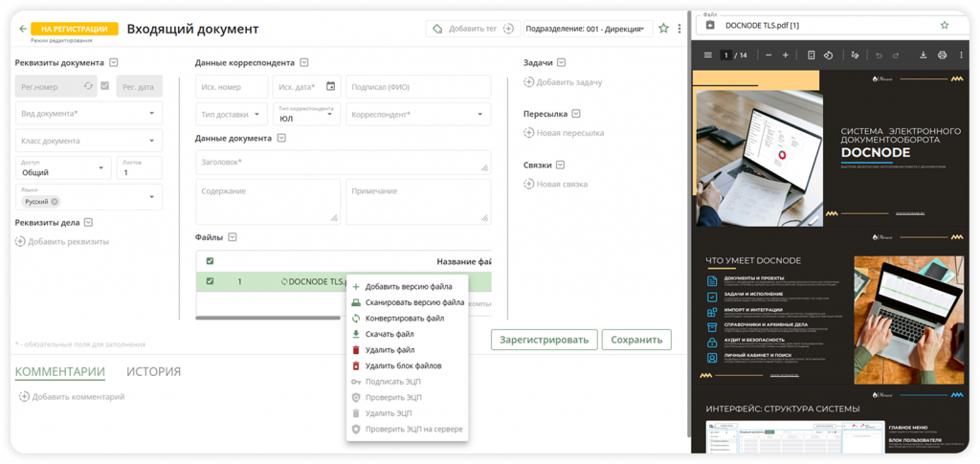980x464 pixels.
Task: Star the Входящий документ as favorite
Action: [x=663, y=29]
